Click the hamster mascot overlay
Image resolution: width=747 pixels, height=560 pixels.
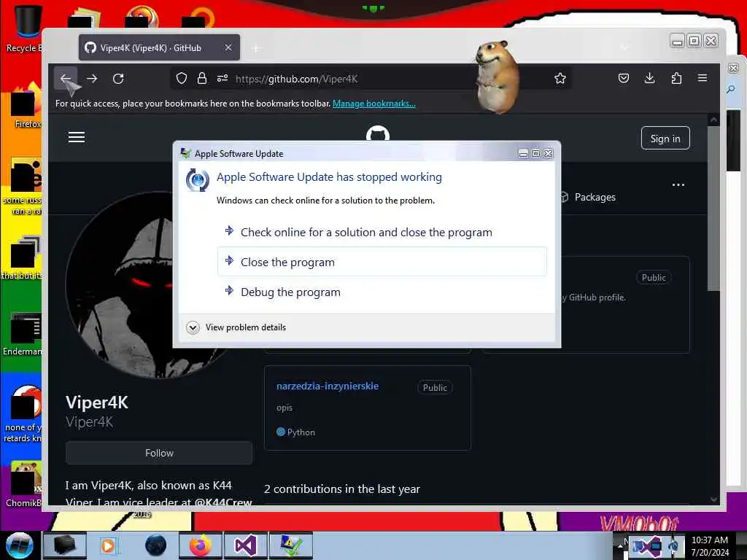click(497, 77)
